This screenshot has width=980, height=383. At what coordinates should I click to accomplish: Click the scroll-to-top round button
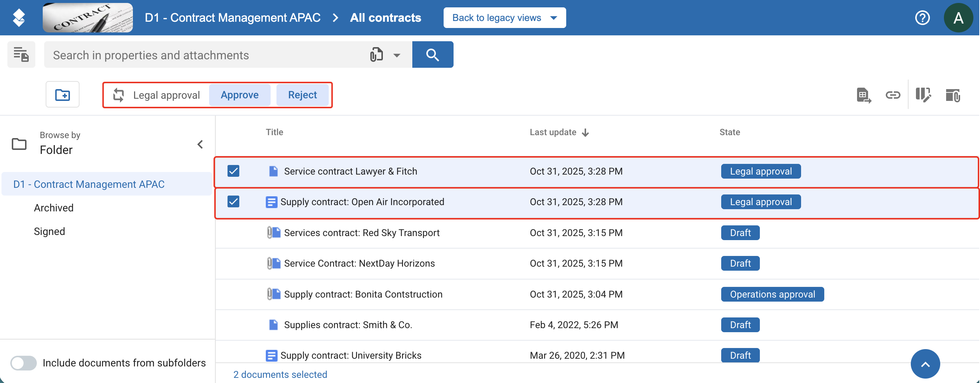925,364
